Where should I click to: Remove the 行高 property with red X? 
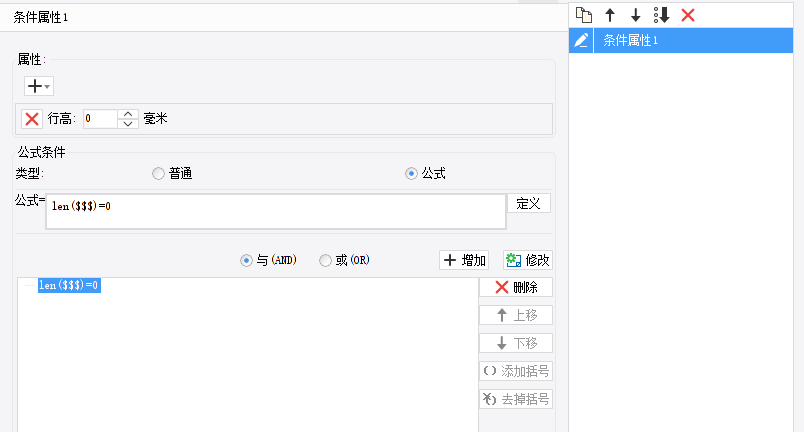click(x=32, y=119)
